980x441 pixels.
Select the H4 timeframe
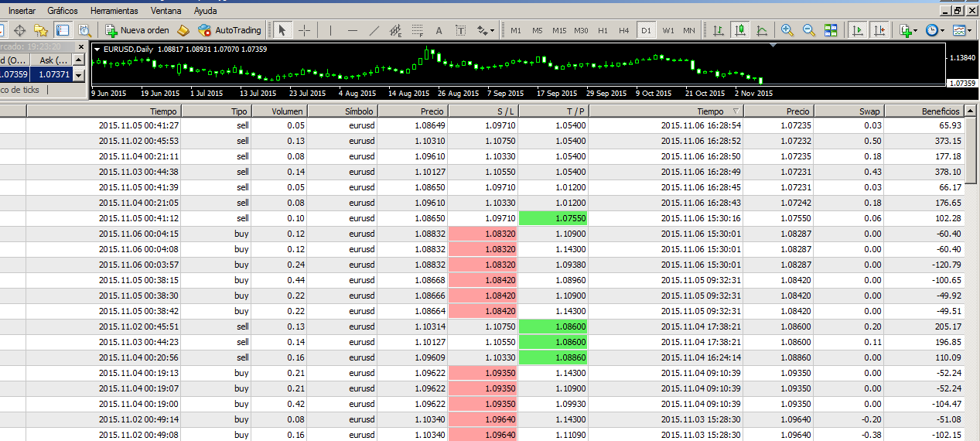pyautogui.click(x=624, y=31)
